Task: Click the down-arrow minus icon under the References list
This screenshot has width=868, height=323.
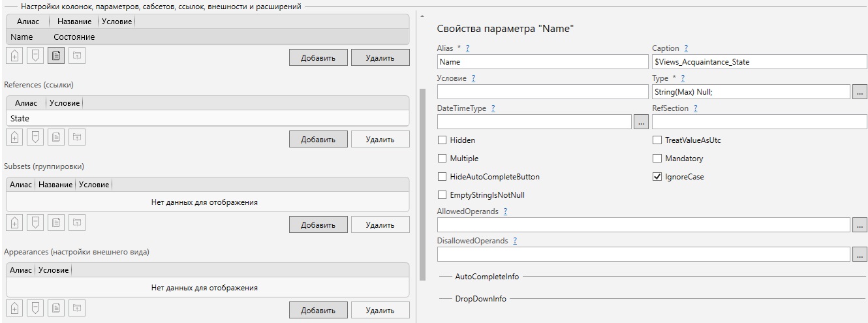Action: tap(36, 137)
